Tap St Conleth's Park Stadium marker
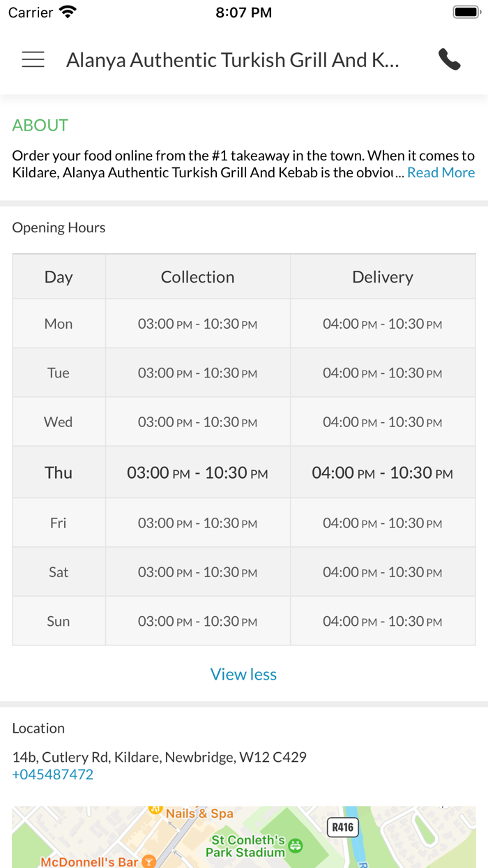Image resolution: width=488 pixels, height=868 pixels. (296, 846)
